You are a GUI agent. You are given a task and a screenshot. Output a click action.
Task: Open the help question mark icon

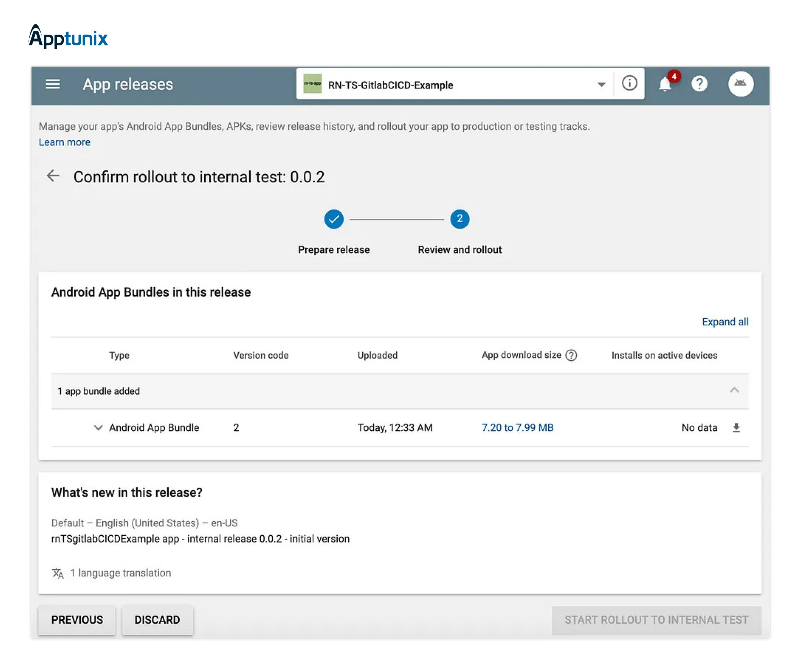[x=699, y=84]
